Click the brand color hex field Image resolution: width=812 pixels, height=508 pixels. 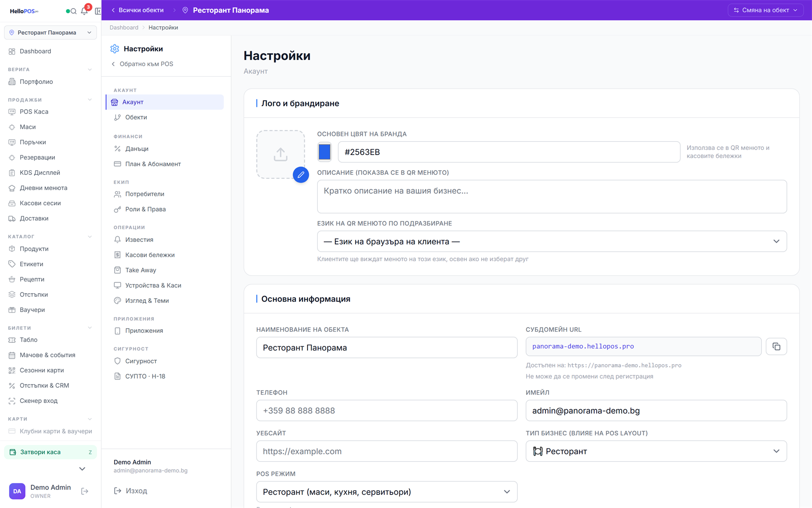509,152
